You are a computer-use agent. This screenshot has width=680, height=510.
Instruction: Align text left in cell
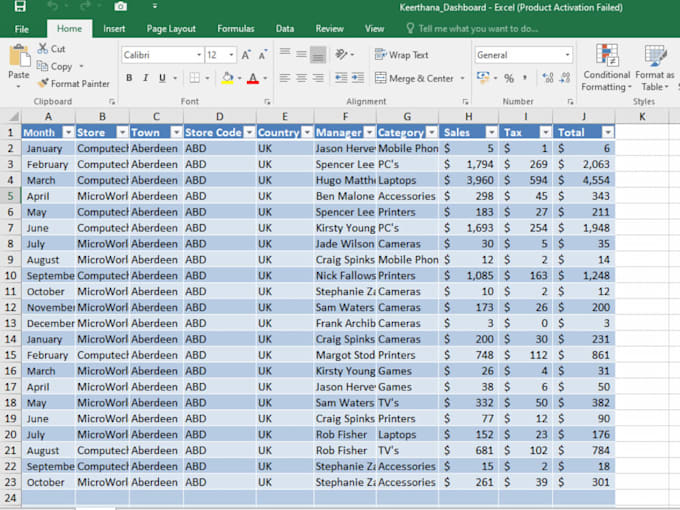coord(285,78)
